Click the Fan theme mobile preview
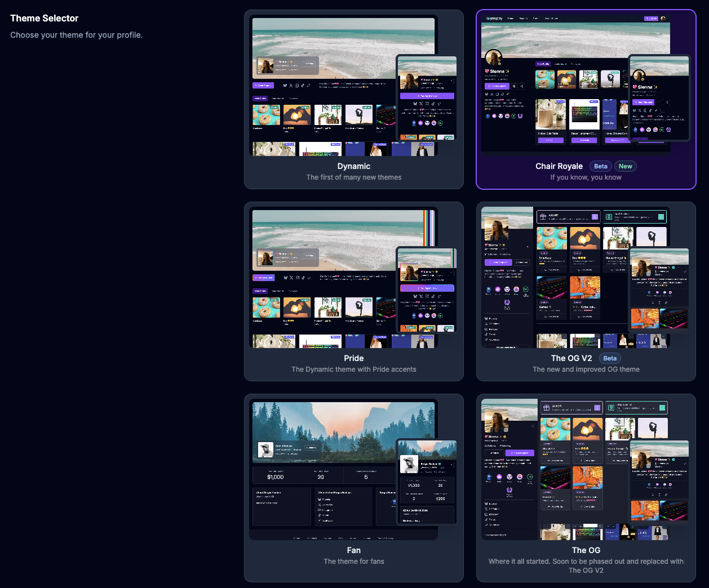The height and width of the screenshot is (588, 709). 427,482
